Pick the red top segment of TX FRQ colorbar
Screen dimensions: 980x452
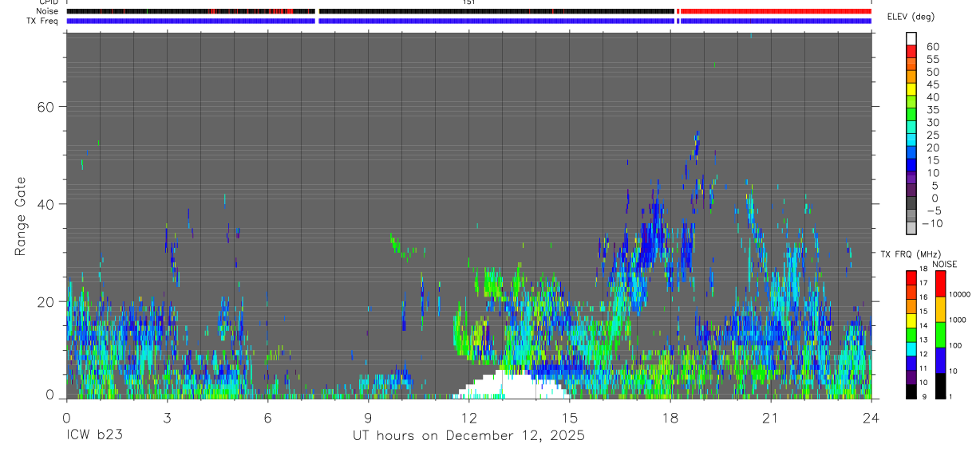[x=911, y=277]
